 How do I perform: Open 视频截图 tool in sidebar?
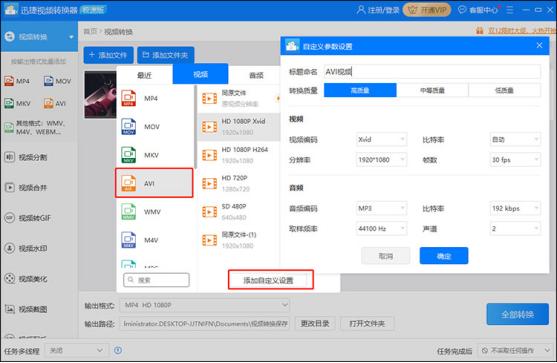(x=26, y=309)
